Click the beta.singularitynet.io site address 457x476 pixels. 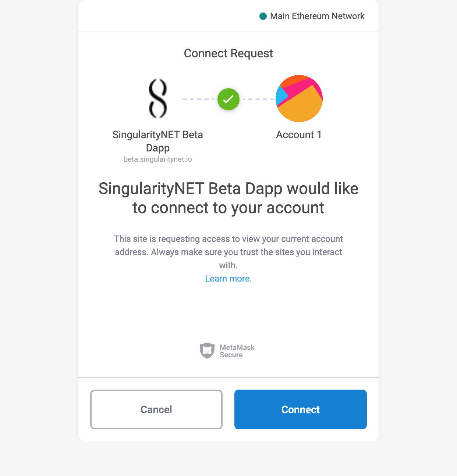pos(158,159)
